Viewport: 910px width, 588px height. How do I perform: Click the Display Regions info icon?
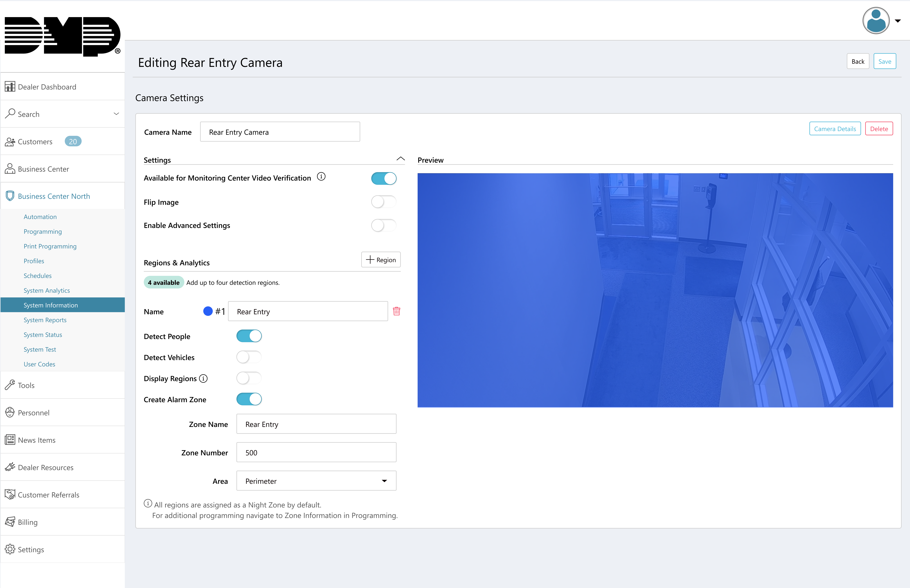pos(204,378)
